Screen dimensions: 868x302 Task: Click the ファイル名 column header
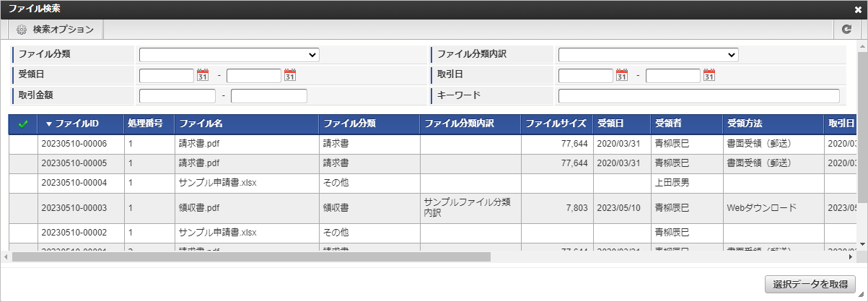pyautogui.click(x=201, y=124)
